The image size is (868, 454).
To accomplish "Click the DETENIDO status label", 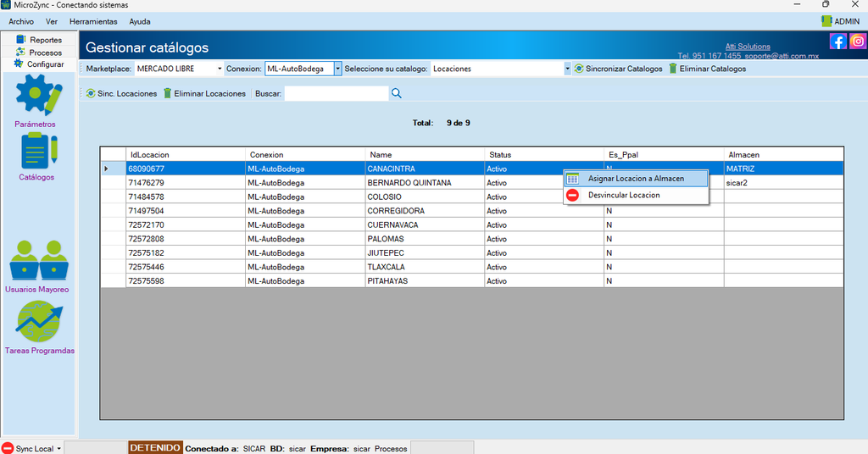I will pos(155,447).
